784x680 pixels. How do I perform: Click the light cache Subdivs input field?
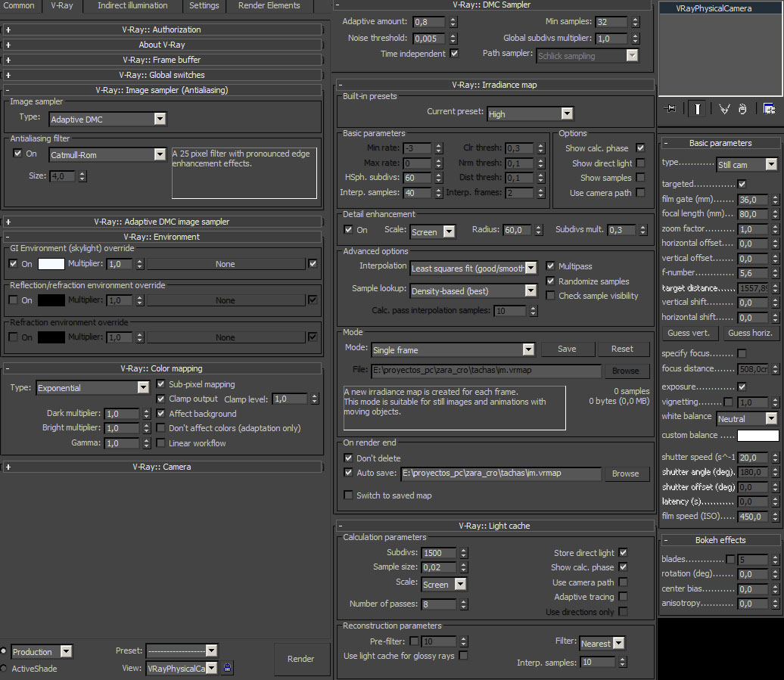click(x=439, y=553)
